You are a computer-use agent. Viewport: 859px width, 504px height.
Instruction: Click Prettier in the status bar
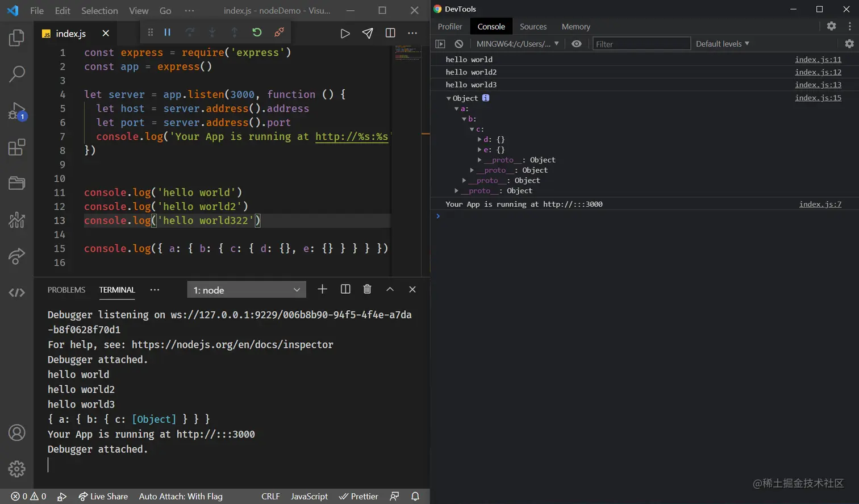coord(358,497)
